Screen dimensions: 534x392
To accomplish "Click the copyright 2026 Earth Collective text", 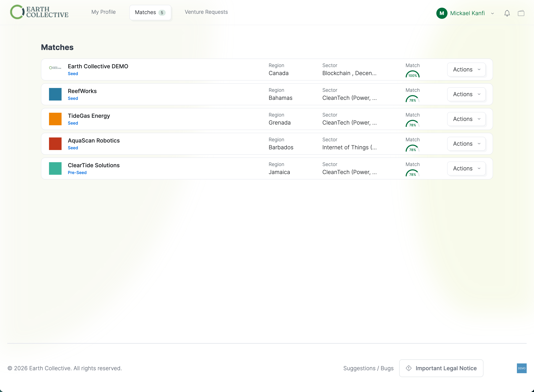I will coord(65,368).
